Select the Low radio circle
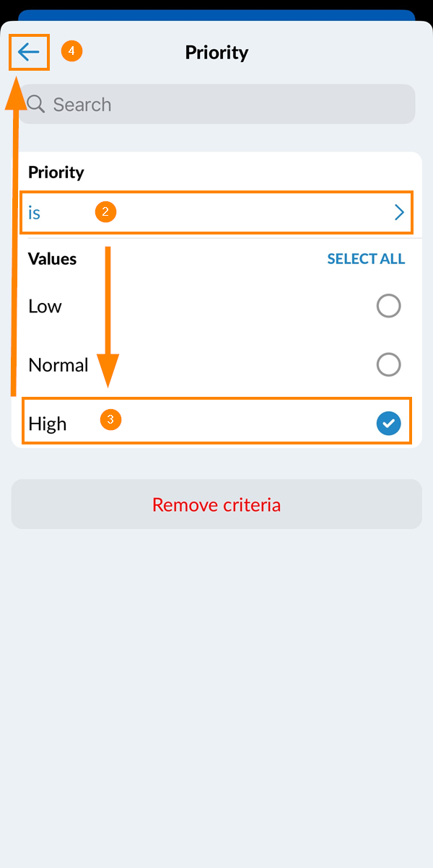 [388, 307]
